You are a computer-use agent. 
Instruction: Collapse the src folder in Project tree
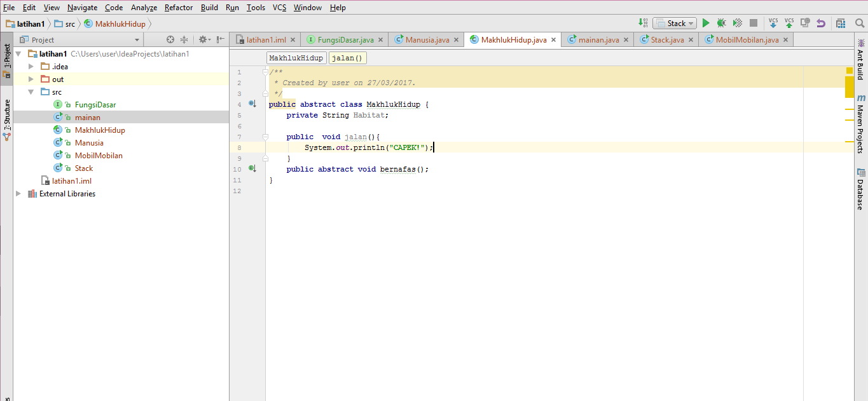coord(30,92)
